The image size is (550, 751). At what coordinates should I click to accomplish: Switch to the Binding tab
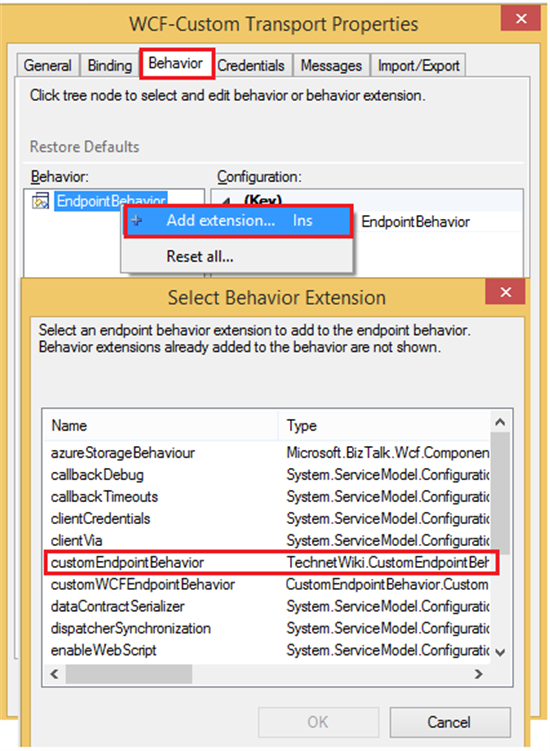109,65
